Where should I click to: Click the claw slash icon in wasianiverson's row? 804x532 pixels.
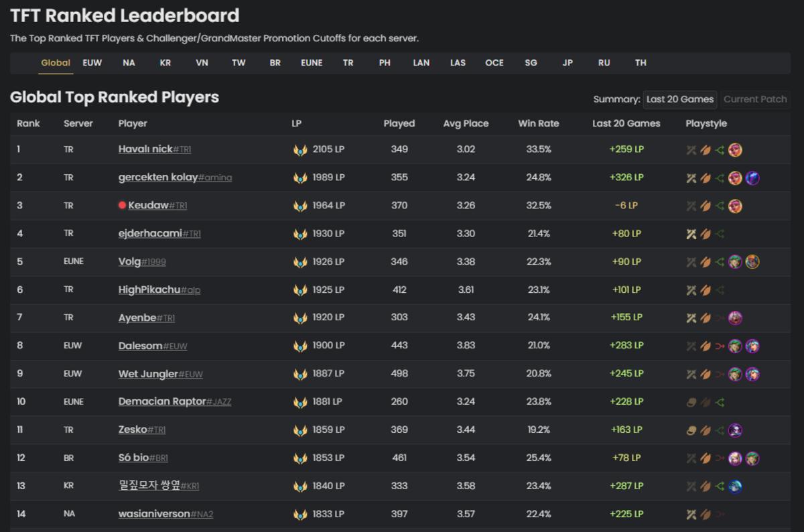[706, 515]
